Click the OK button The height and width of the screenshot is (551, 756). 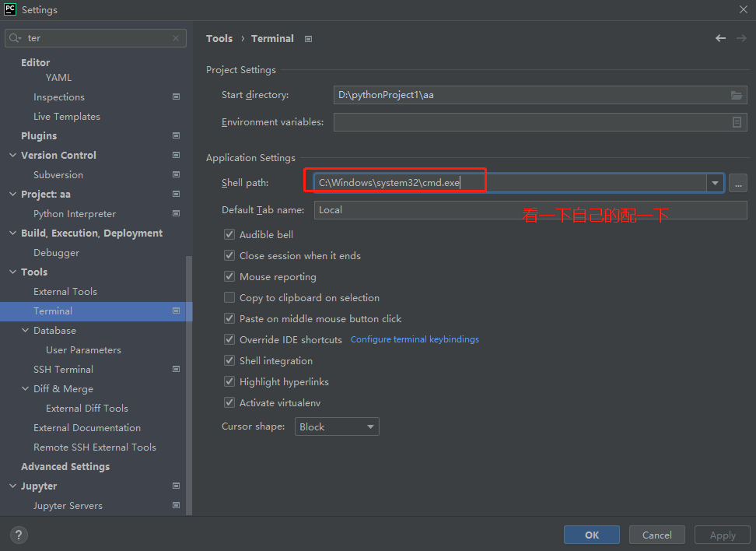[592, 535]
